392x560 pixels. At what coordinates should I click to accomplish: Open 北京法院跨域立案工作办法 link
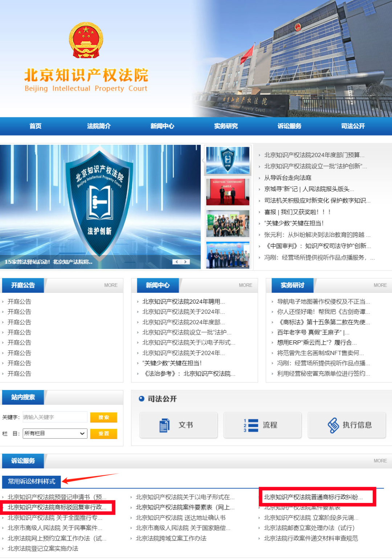[171, 538]
